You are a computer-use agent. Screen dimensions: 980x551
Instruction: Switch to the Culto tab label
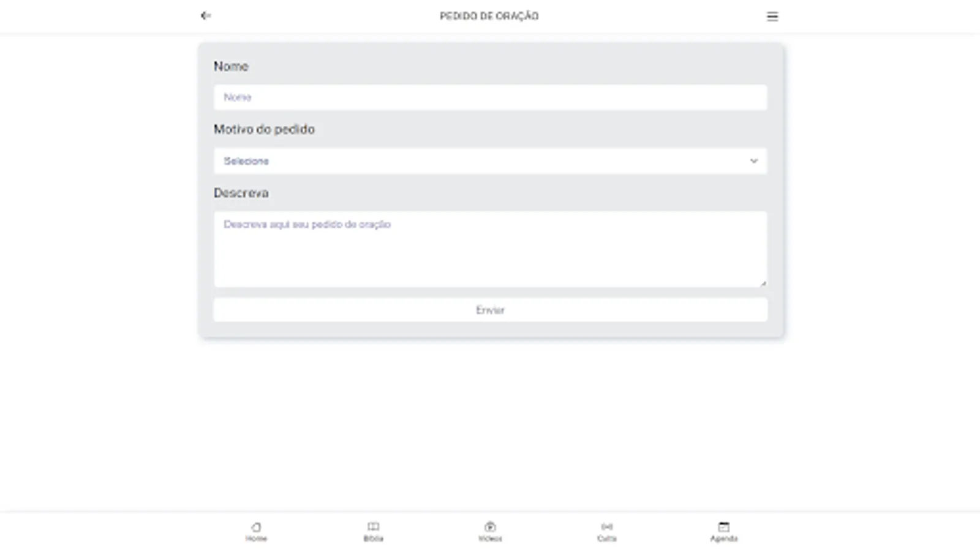click(x=607, y=539)
